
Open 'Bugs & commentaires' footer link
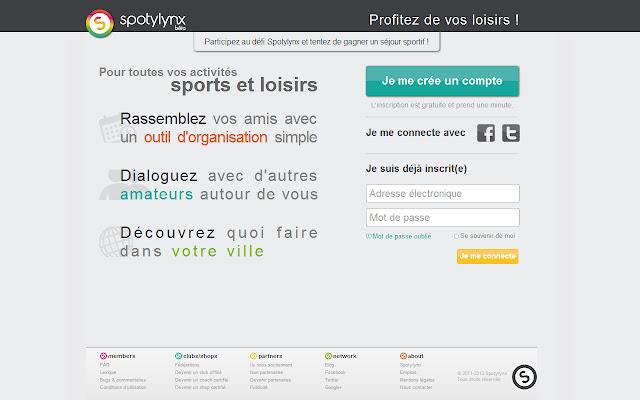(123, 380)
